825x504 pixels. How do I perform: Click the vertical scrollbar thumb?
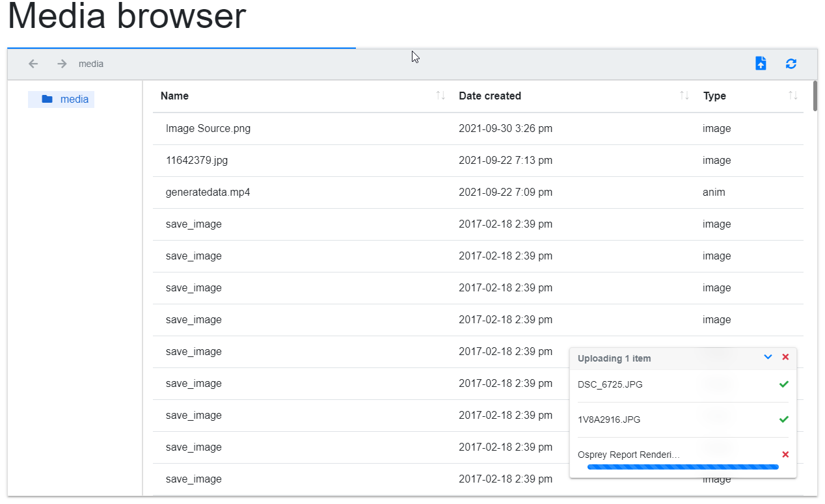[x=815, y=96]
